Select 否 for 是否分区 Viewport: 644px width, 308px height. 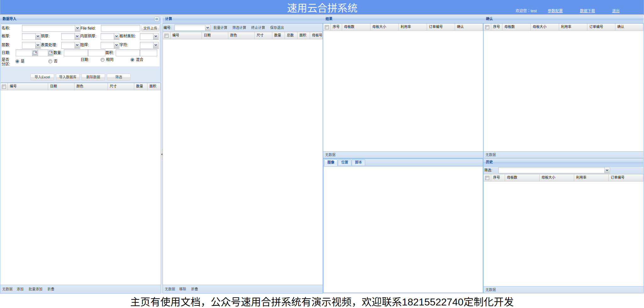[x=50, y=61]
